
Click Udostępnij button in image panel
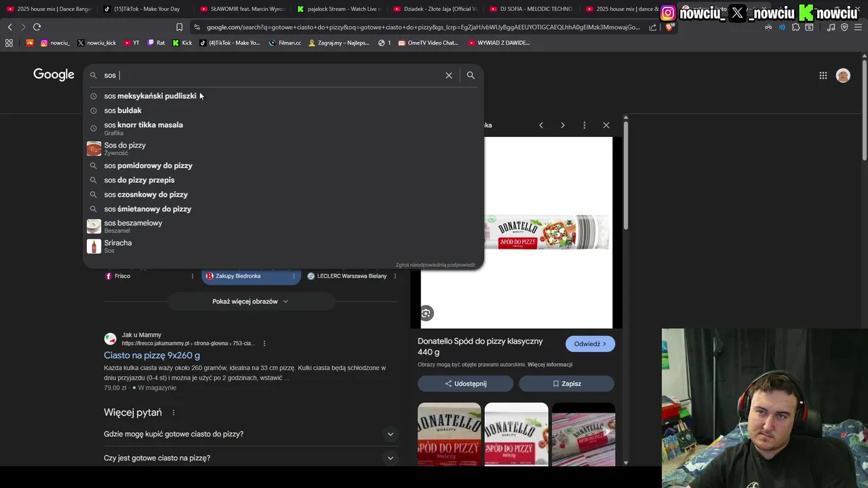(x=466, y=384)
